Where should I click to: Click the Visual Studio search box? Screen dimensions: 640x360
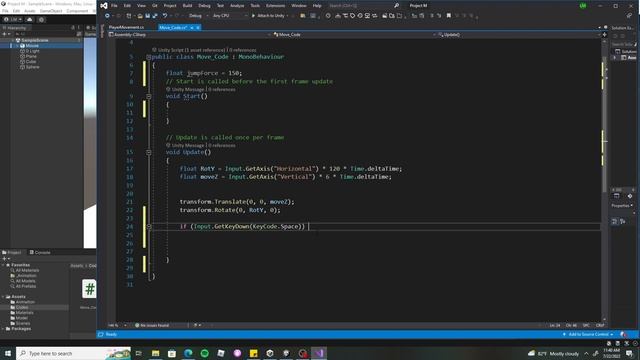pyautogui.click(x=363, y=6)
